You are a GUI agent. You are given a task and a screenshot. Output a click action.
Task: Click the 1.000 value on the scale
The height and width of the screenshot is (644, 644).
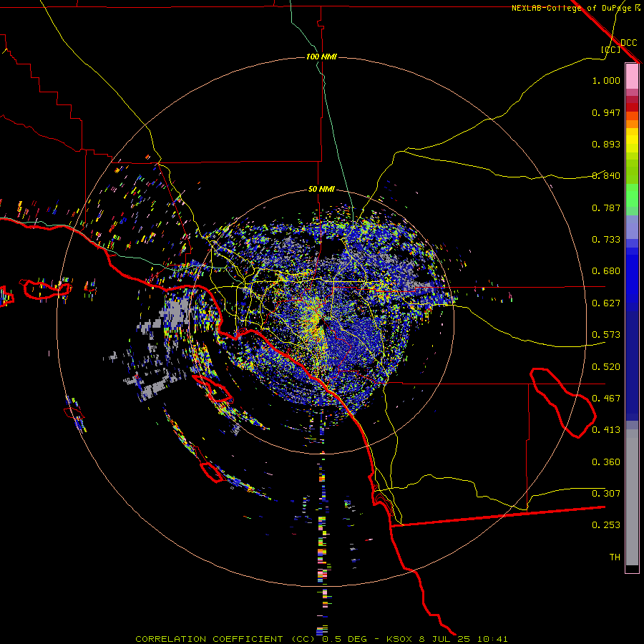point(606,80)
